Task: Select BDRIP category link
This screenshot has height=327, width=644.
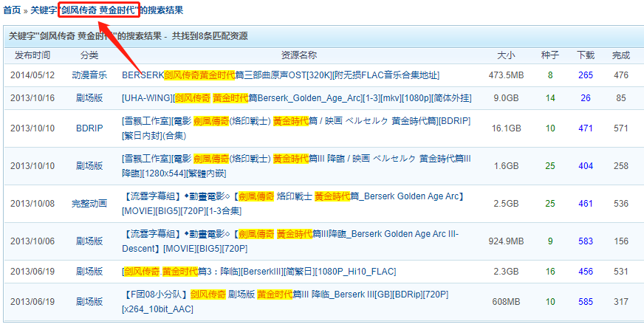Action: click(89, 128)
